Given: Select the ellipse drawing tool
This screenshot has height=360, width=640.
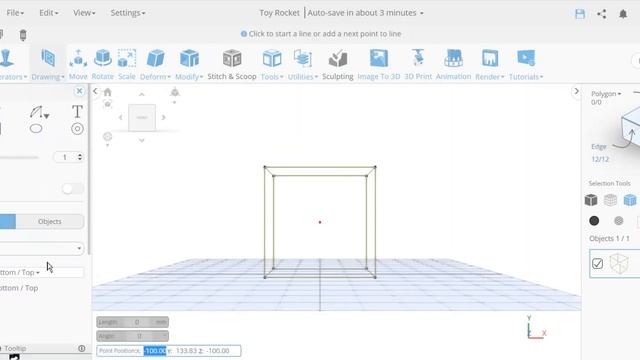Looking at the screenshot, I should coord(36,129).
